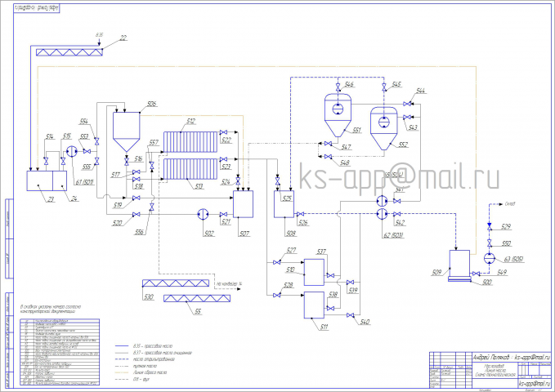Image resolution: width=555 pixels, height=392 pixels.
Task: Select plate heat exchanger 513
Action: point(190,169)
